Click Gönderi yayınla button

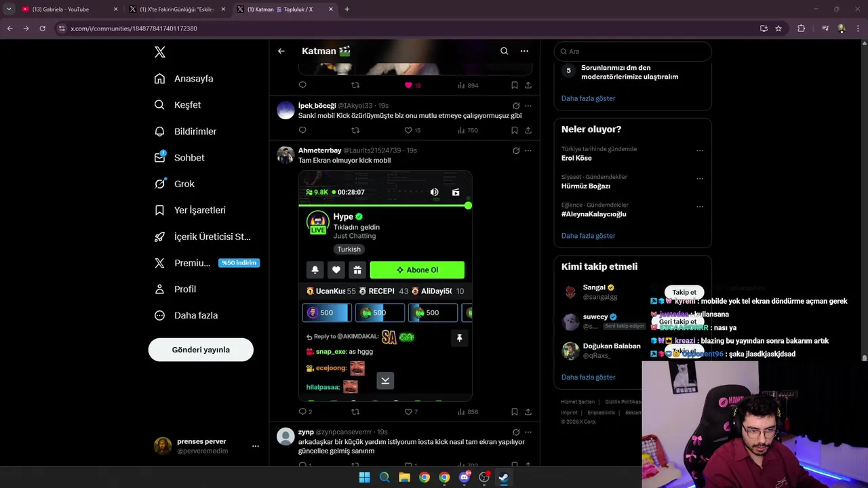pyautogui.click(x=201, y=350)
